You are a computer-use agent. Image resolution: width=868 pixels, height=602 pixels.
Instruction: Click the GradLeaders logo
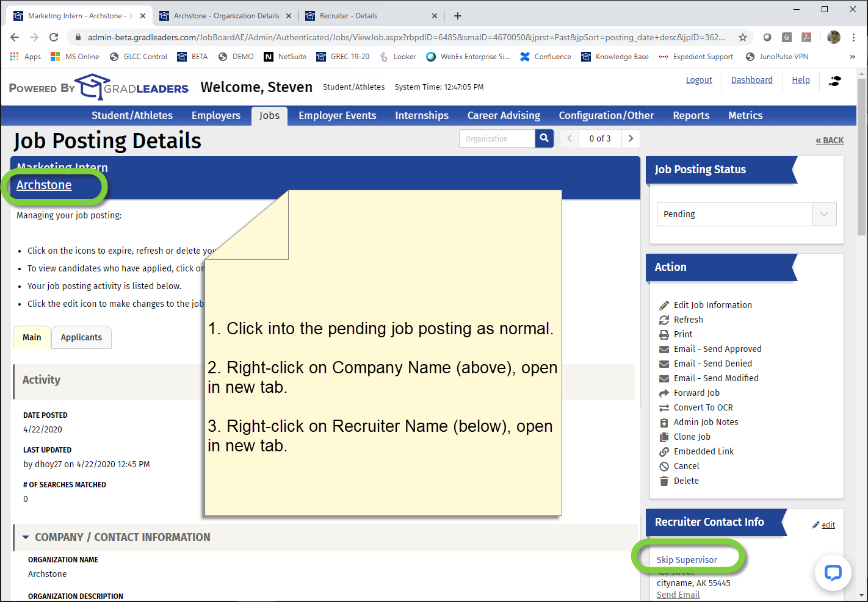[131, 87]
